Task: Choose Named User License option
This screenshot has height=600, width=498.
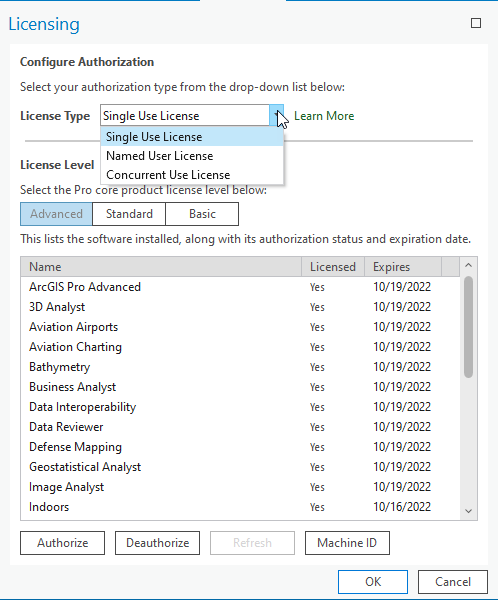Action: [x=192, y=156]
